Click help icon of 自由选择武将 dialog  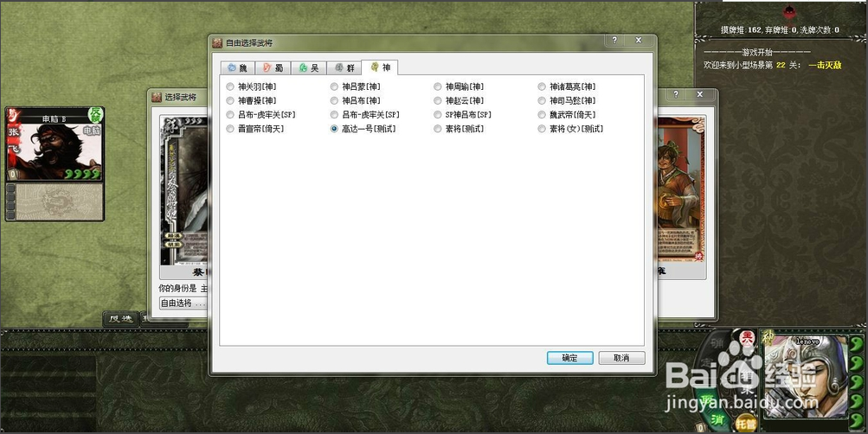614,41
